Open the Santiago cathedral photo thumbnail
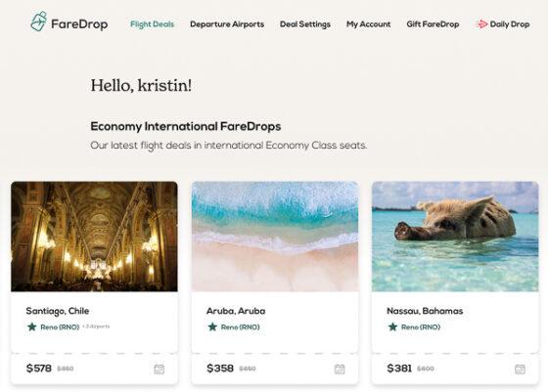 [94, 237]
